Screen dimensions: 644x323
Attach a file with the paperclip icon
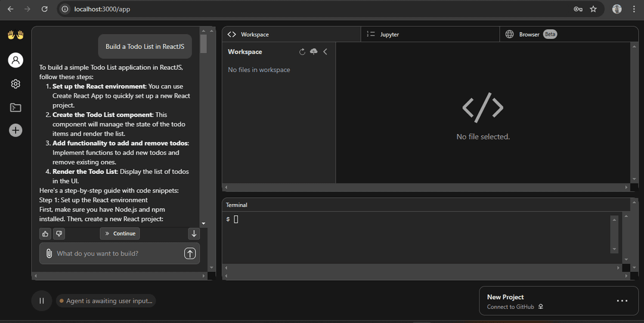tap(49, 253)
